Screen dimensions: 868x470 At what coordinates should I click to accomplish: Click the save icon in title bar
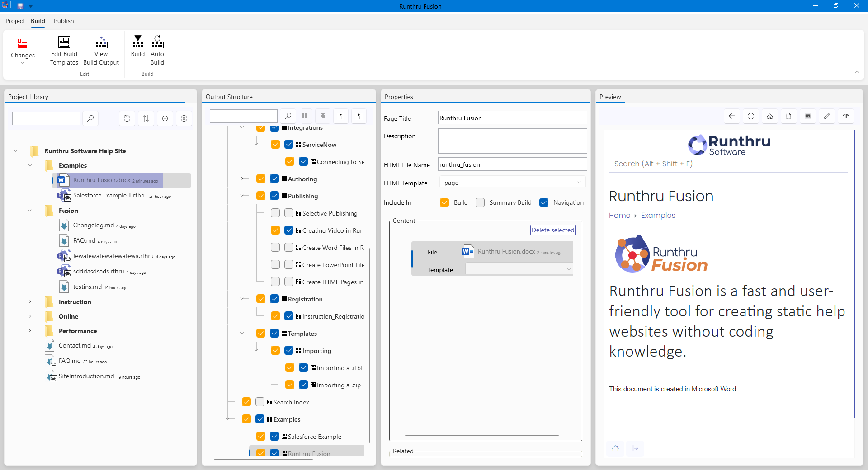pos(20,6)
